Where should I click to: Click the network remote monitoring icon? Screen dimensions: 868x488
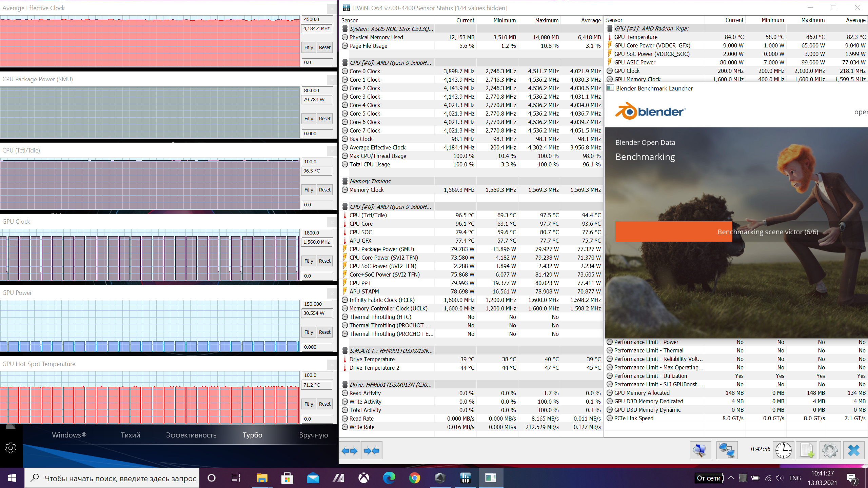[x=727, y=450]
